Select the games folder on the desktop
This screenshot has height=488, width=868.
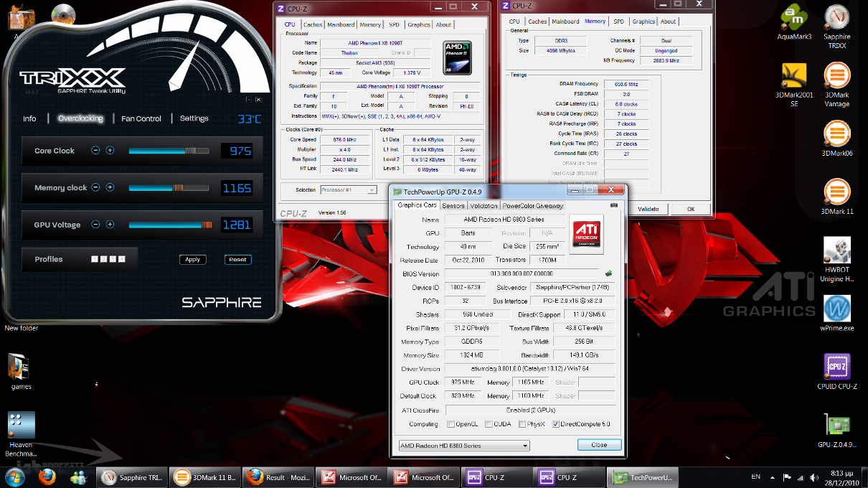coord(21,371)
